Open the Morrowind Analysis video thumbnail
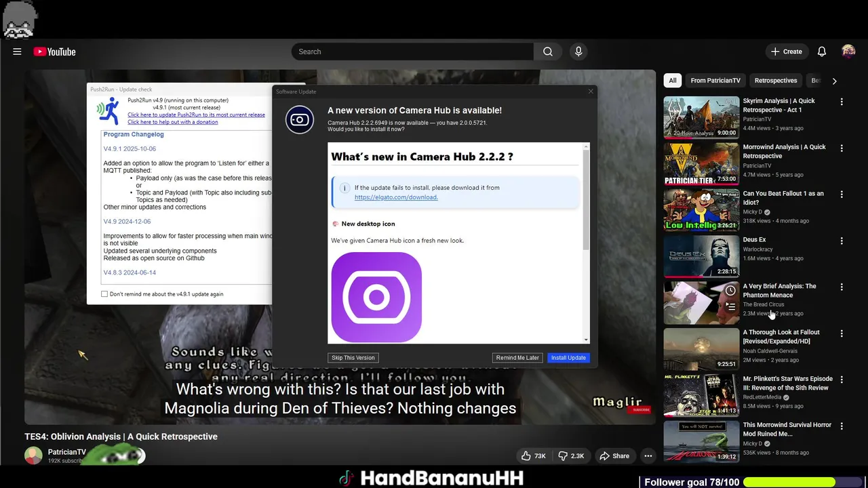Viewport: 868px width, 488px height. point(701,163)
